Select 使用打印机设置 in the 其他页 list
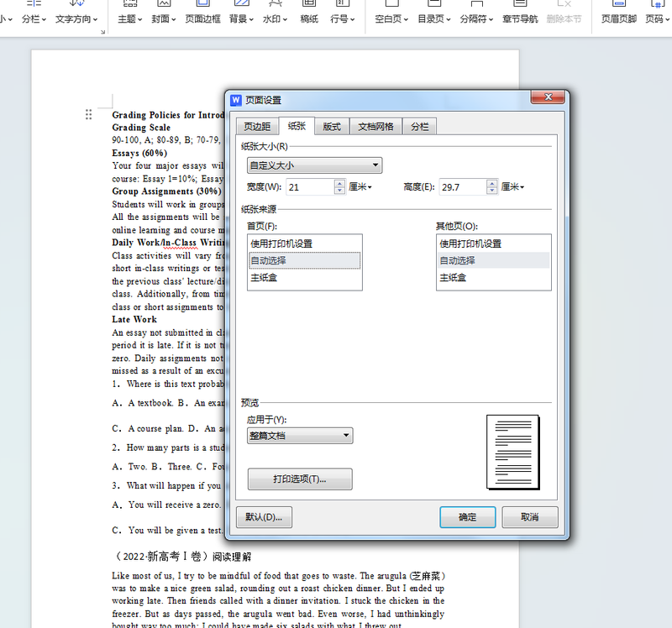The image size is (672, 628). click(470, 243)
